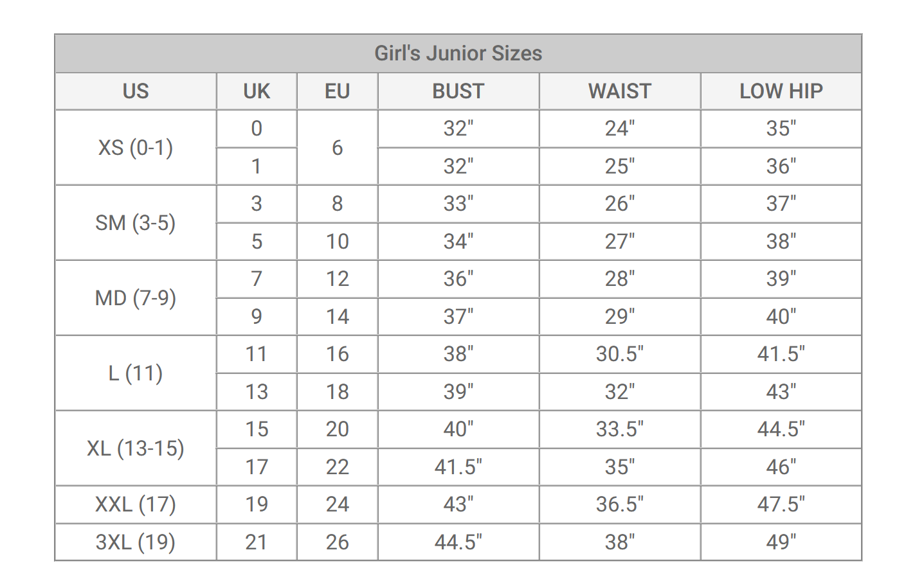The width and height of the screenshot is (924, 586).
Task: Select the 3XL (19) size cell
Action: (136, 542)
